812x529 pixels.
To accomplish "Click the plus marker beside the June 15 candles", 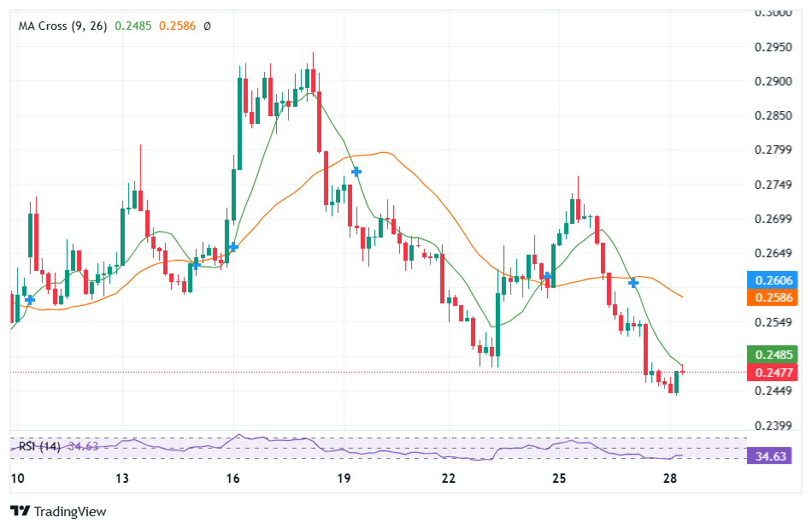I will [197, 264].
